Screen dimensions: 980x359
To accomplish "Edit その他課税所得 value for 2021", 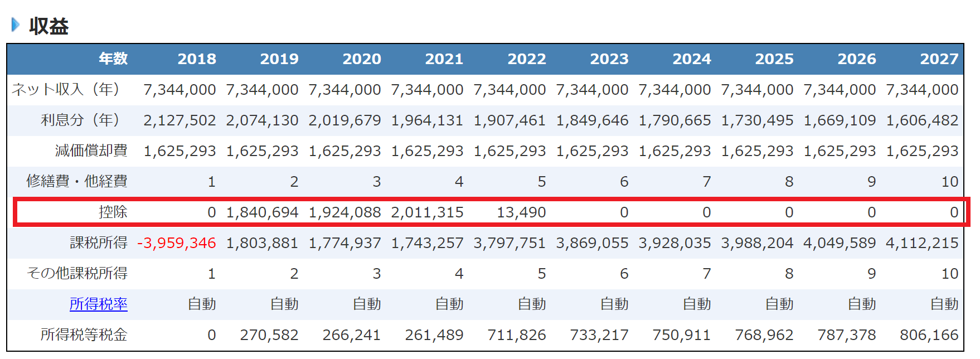I will [459, 274].
